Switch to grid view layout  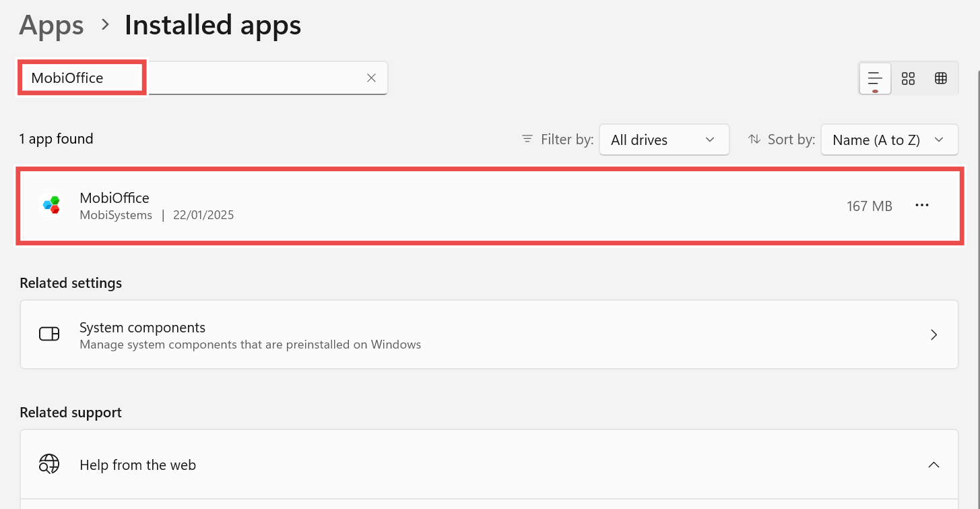908,78
